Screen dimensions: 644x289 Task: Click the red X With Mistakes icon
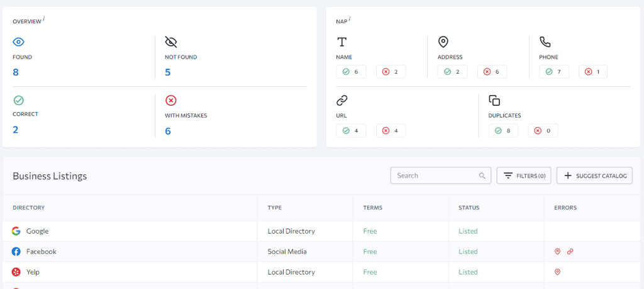point(171,100)
